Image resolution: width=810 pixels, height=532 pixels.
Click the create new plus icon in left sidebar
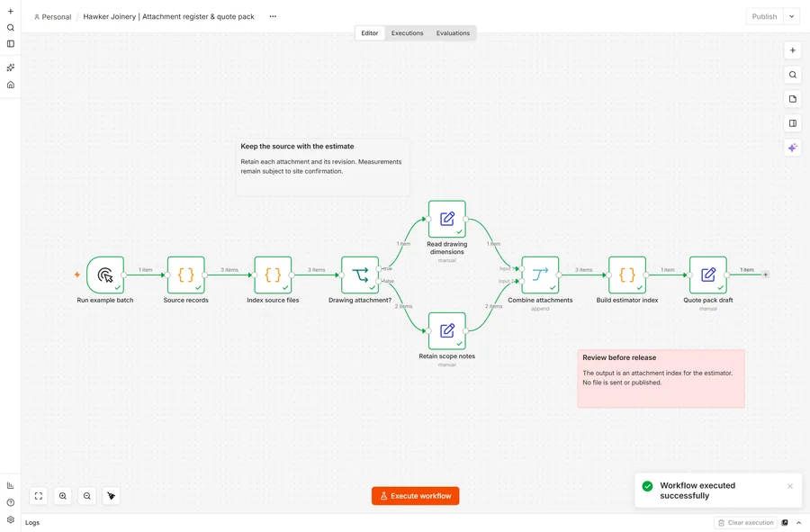tap(10, 12)
